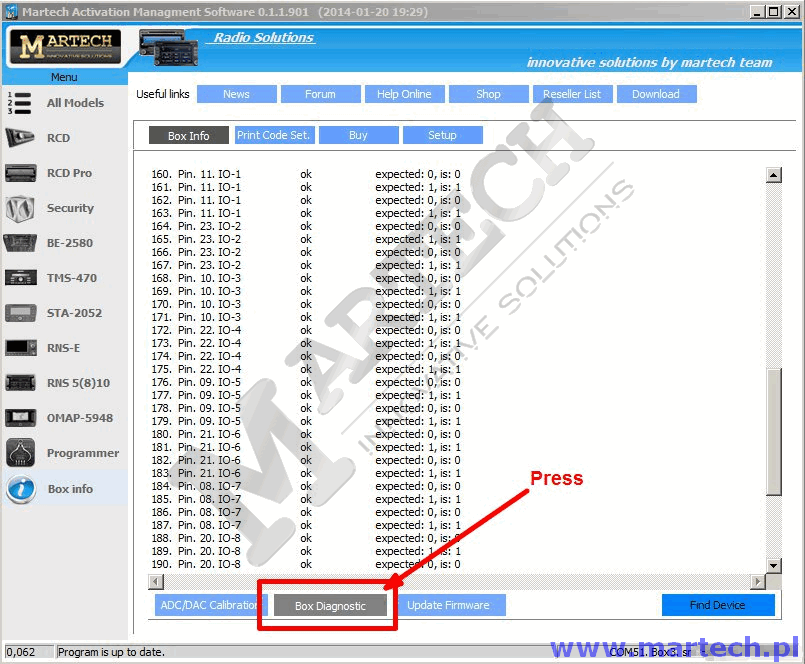Visit the Forum link

(x=320, y=94)
